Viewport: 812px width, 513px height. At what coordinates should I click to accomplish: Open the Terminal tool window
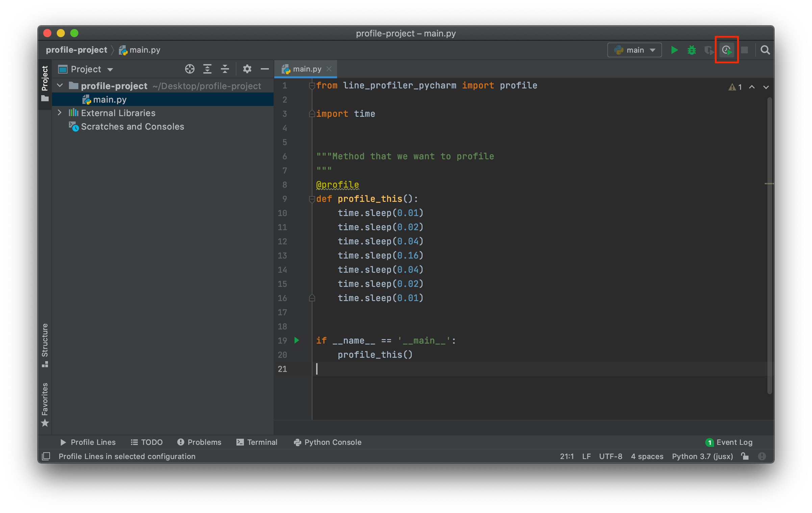pos(257,442)
